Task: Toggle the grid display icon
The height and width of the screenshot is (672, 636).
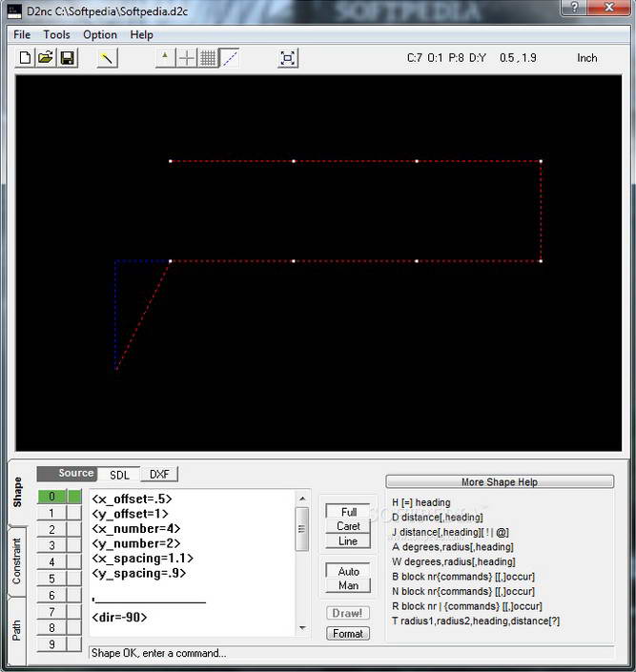Action: 208,58
